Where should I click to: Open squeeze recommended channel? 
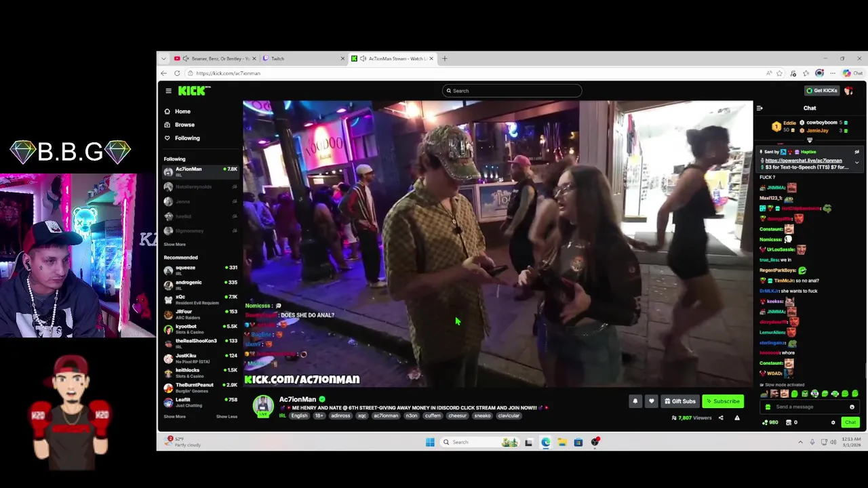(201, 270)
